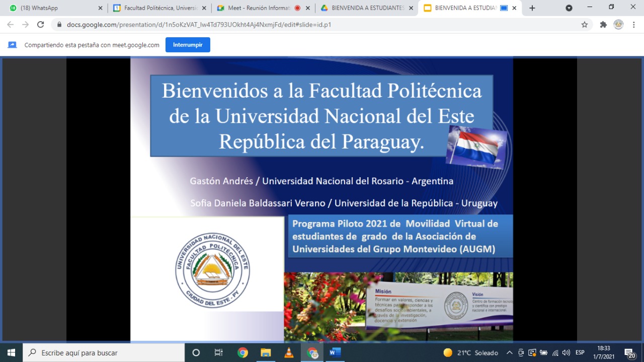
Task: Open File Explorer from the taskbar
Action: (x=265, y=353)
